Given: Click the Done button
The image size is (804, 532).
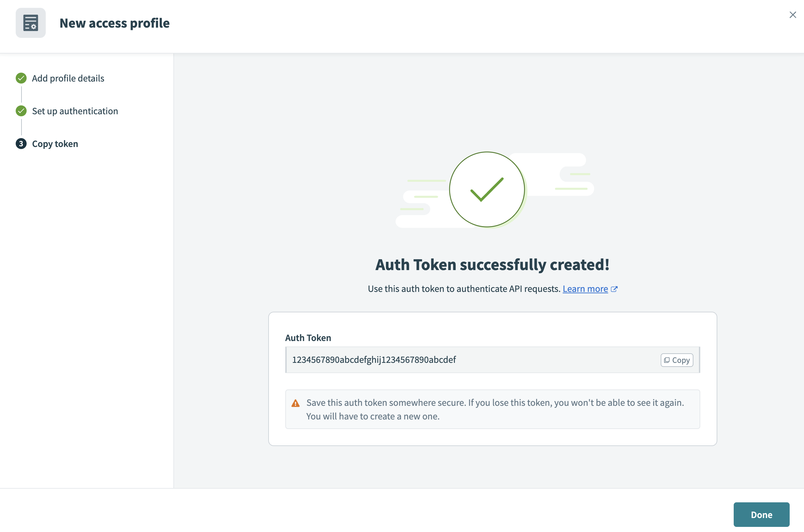Looking at the screenshot, I should (762, 515).
